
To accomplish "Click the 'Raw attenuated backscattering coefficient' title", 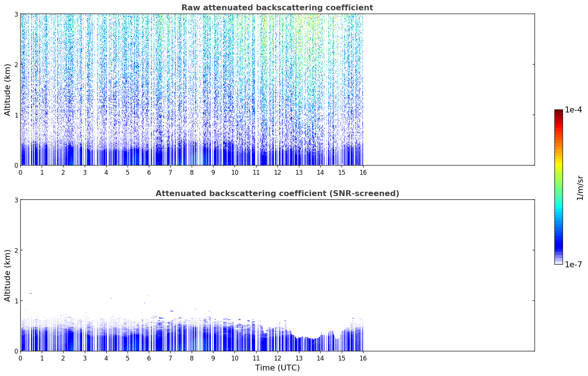I will [x=277, y=8].
